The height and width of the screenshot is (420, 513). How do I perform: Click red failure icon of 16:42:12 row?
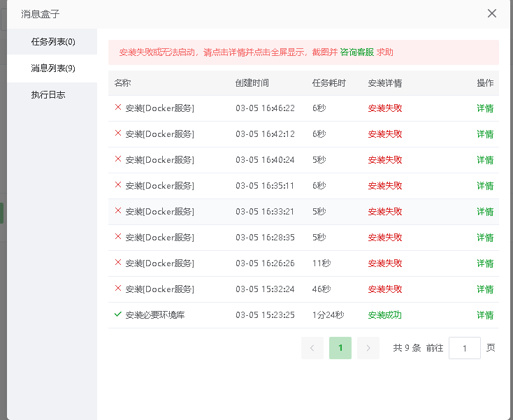118,133
